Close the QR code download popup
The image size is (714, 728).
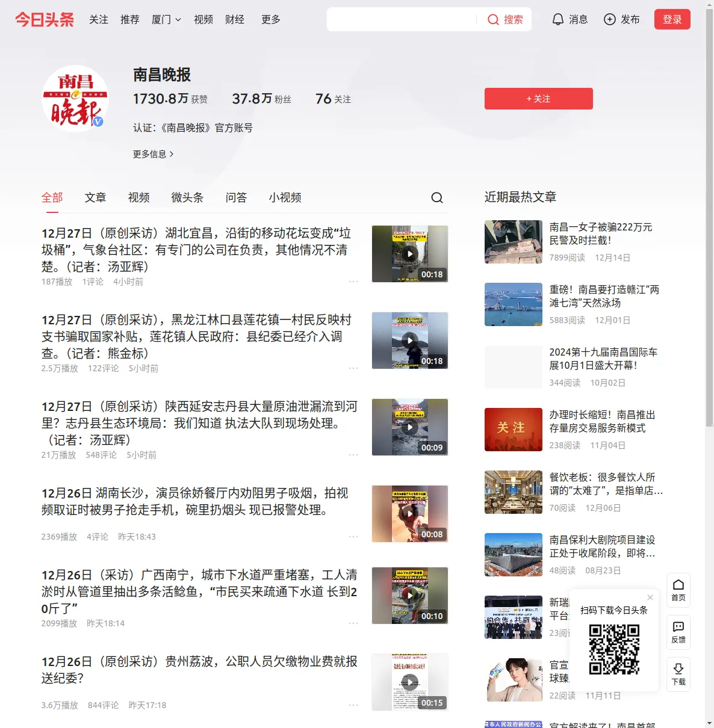point(650,597)
